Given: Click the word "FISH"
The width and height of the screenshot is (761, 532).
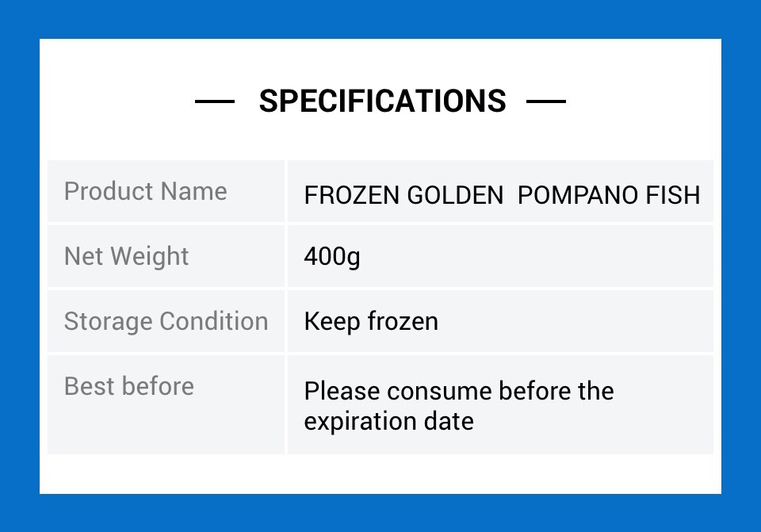Looking at the screenshot, I should tap(676, 195).
